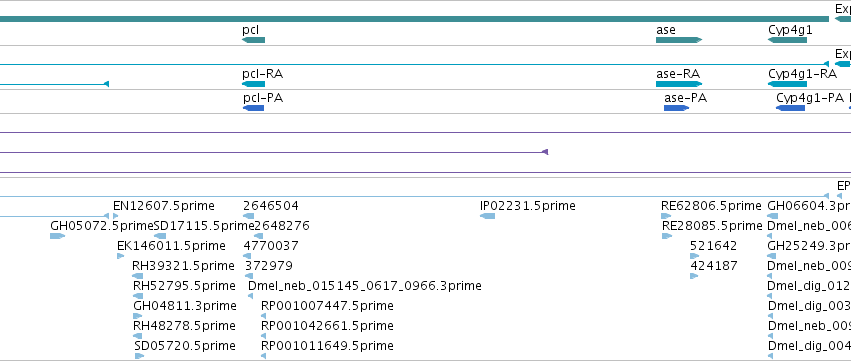Select the Cyp4g1 gene feature
The width and height of the screenshot is (851, 361).
pos(788,40)
